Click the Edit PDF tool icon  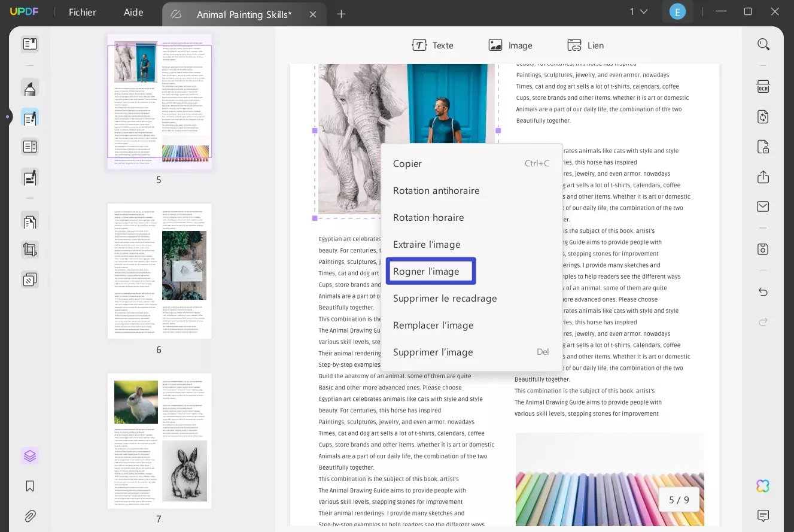tap(30, 117)
